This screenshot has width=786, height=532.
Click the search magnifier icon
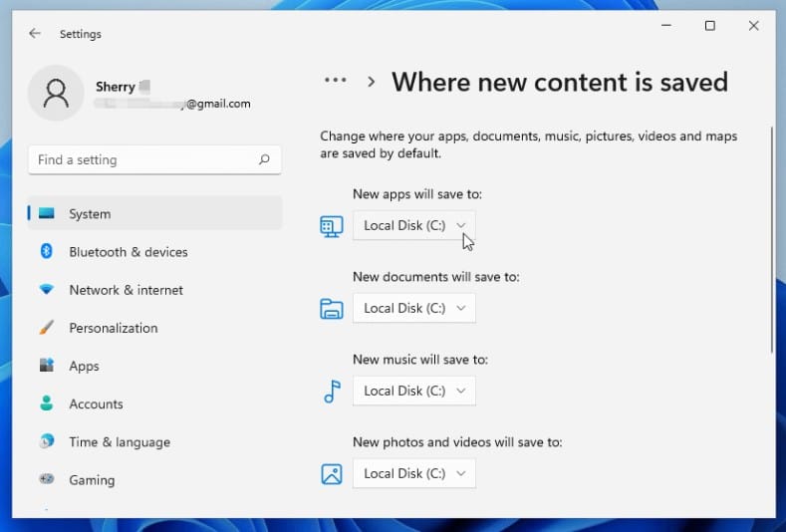tap(264, 159)
